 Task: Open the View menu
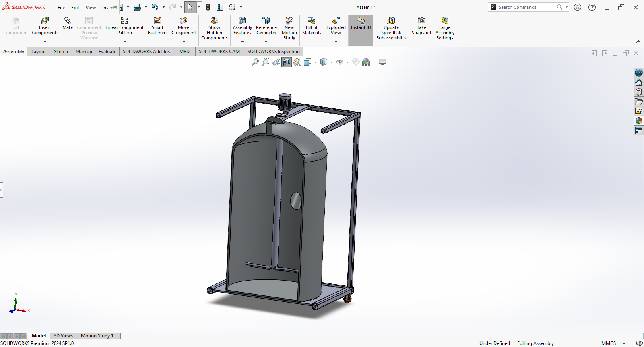pyautogui.click(x=91, y=8)
